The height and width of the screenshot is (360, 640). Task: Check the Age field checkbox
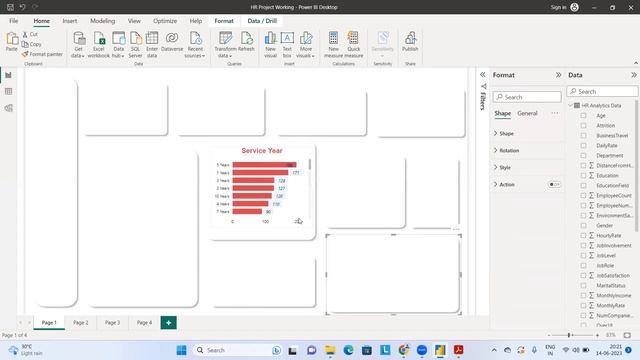(x=583, y=116)
